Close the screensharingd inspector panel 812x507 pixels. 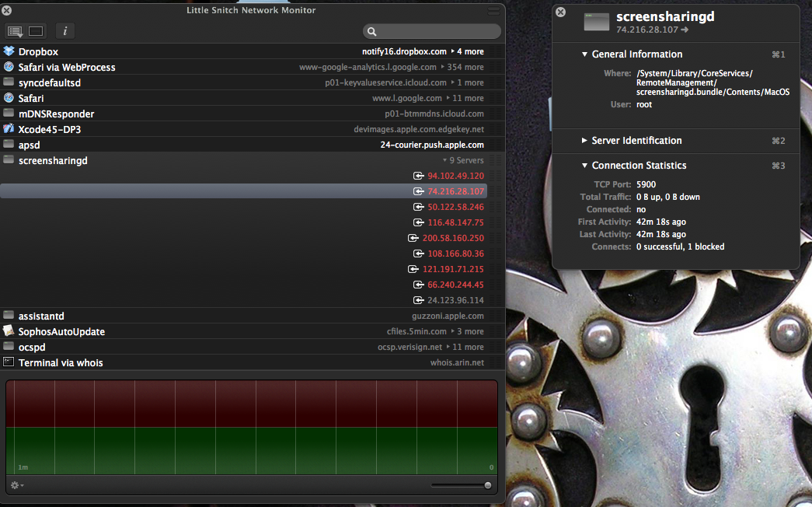pos(560,12)
